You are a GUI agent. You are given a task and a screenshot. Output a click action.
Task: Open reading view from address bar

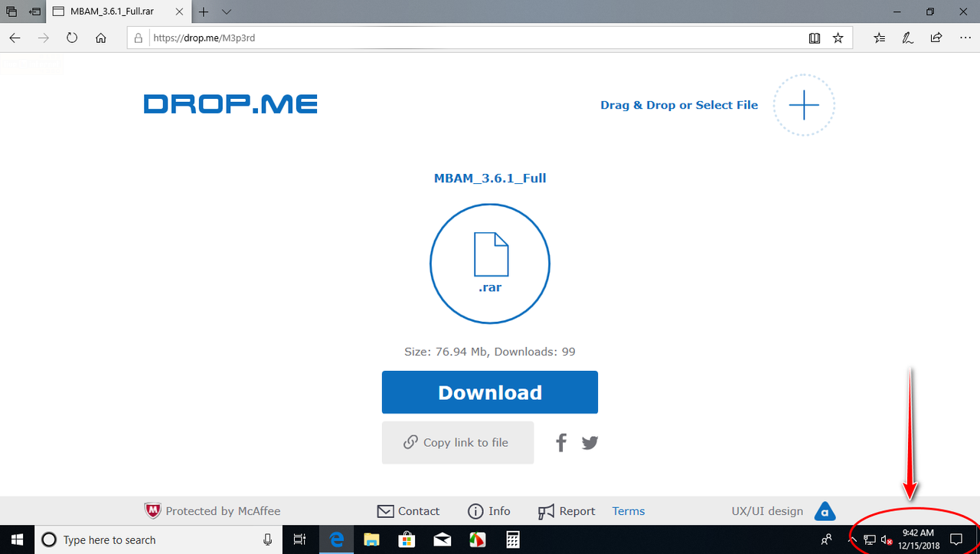click(814, 38)
